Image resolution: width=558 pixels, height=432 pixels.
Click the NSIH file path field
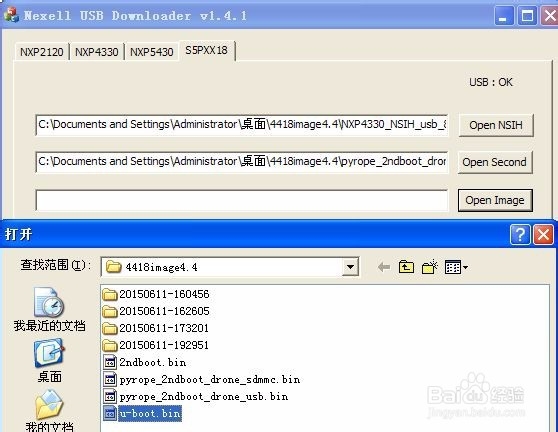tap(242, 125)
